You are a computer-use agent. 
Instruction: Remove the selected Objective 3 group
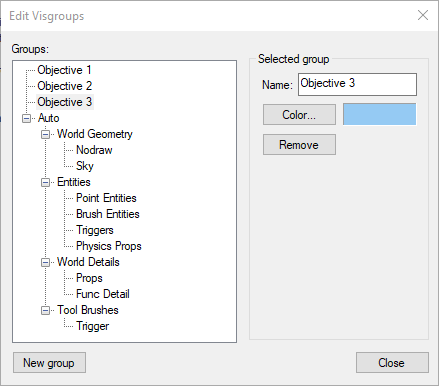click(299, 145)
